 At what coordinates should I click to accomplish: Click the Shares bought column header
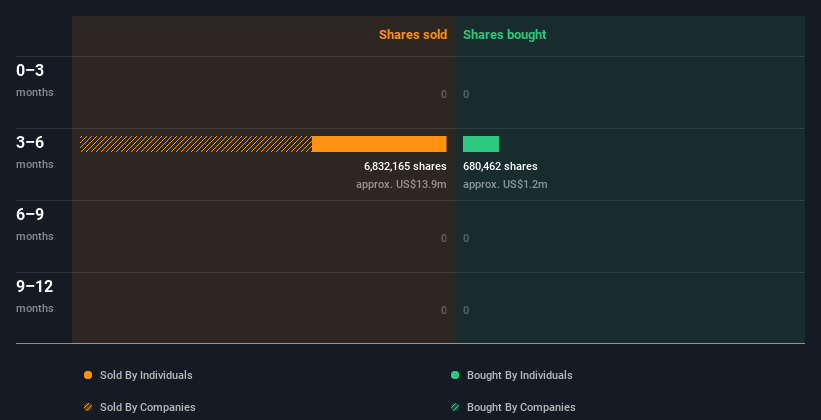click(x=505, y=35)
